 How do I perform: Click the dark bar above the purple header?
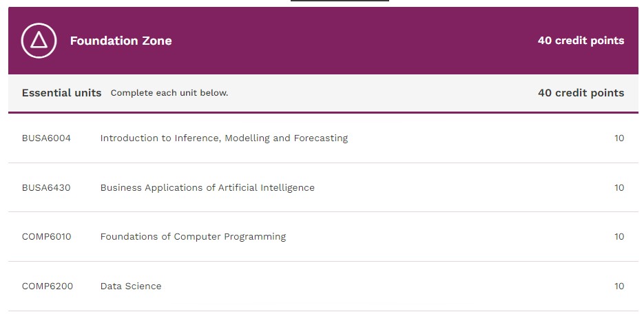340,1
